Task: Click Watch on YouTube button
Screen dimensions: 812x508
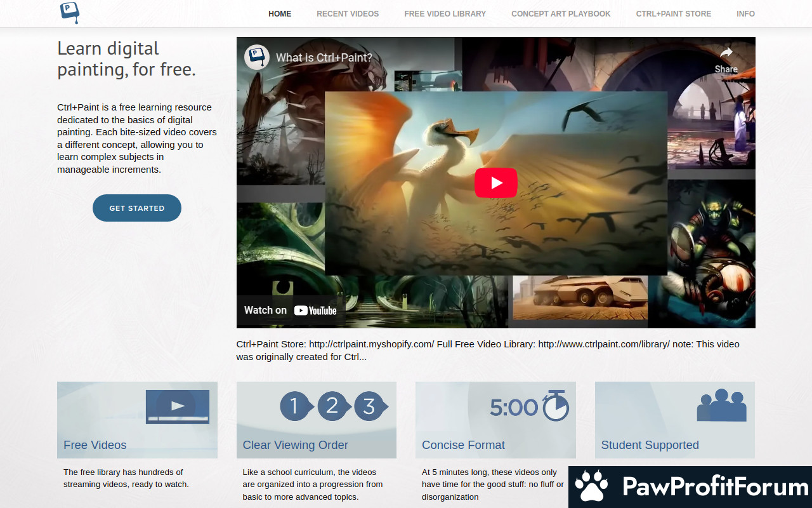Action: pyautogui.click(x=291, y=310)
